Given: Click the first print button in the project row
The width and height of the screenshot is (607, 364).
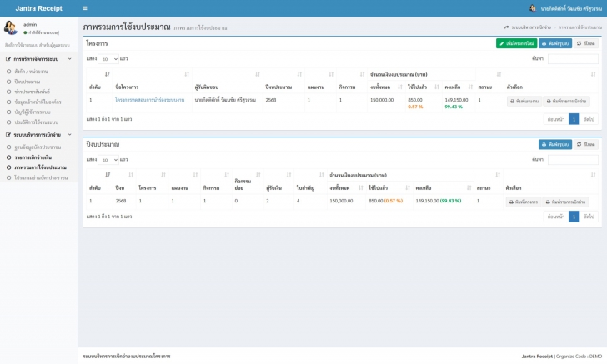Looking at the screenshot, I should (524, 101).
